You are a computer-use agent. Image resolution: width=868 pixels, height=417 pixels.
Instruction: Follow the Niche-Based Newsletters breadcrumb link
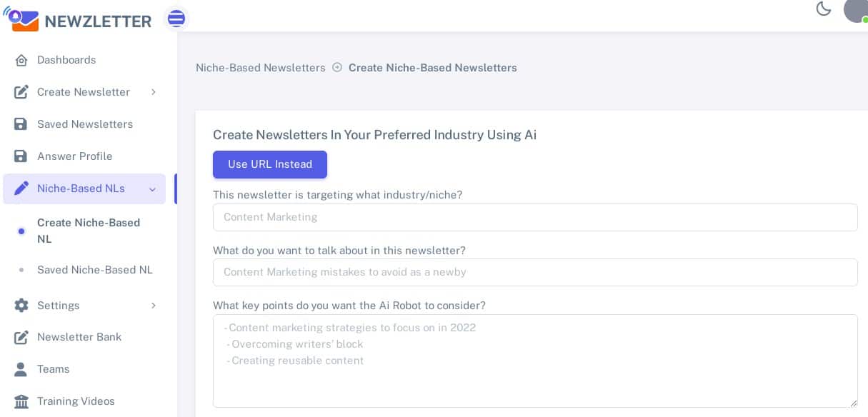click(260, 68)
